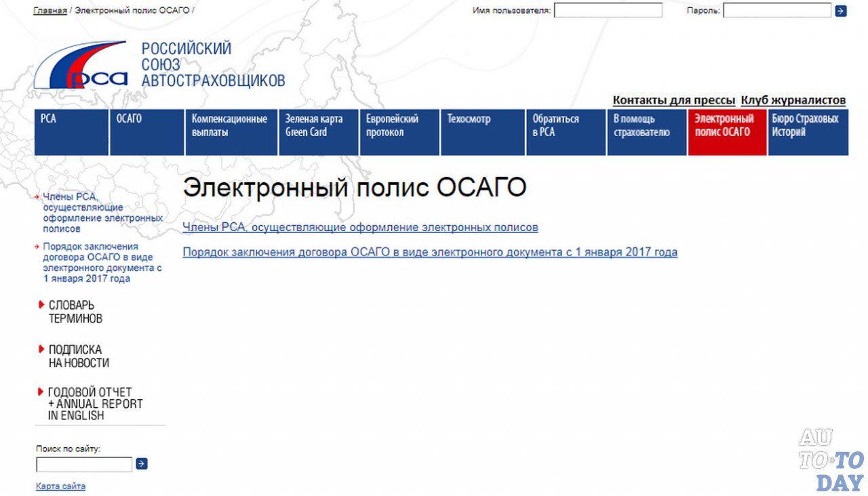Screen dimensions: 868x496
Task: Open В помощь страхователю menu item
Action: click(x=647, y=133)
